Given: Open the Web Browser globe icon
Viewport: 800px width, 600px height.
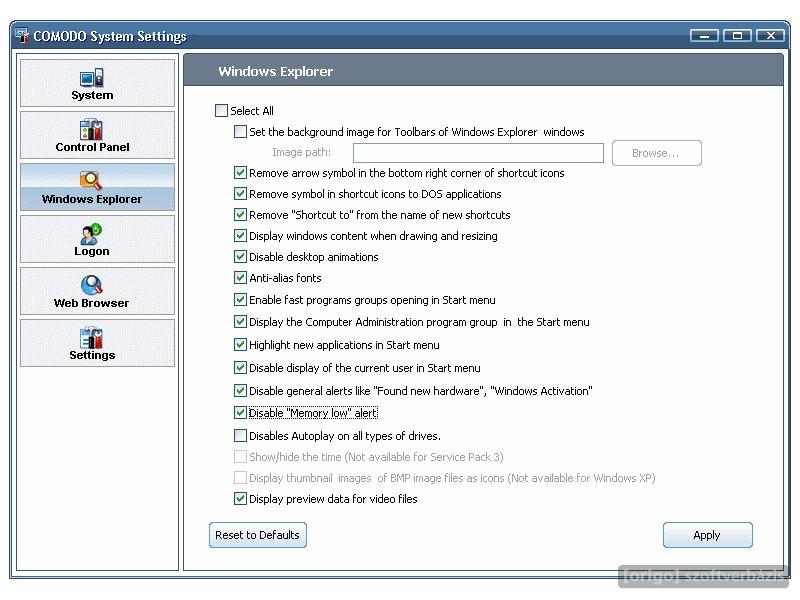Looking at the screenshot, I should [91, 285].
